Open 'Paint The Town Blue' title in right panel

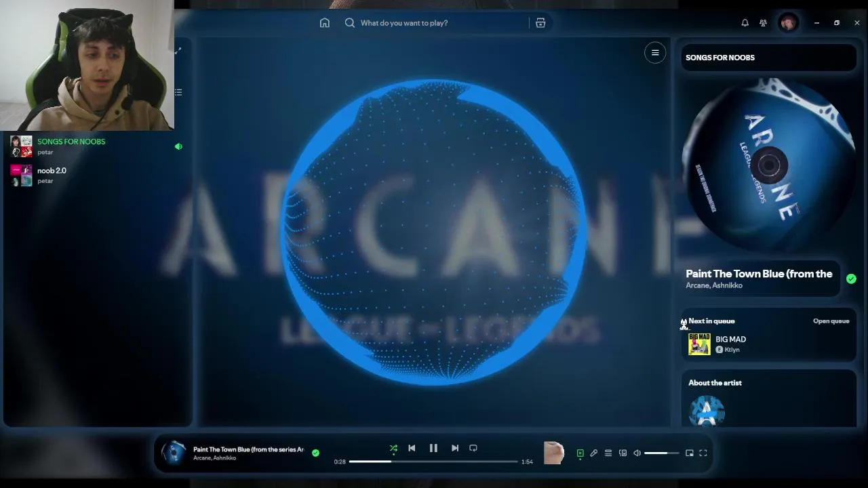(759, 274)
